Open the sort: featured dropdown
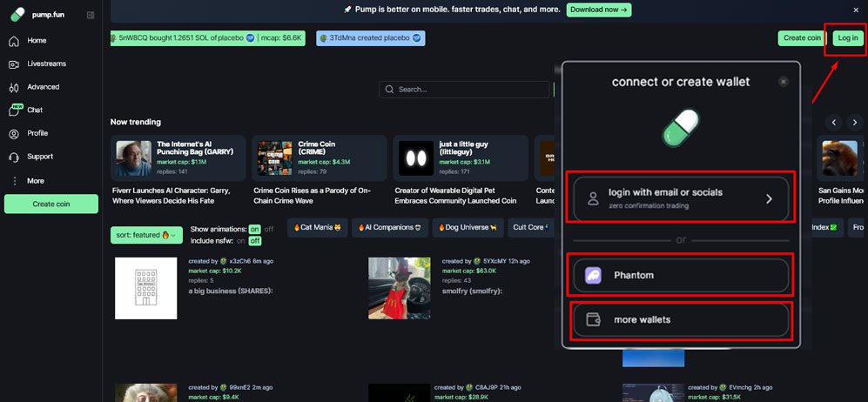The width and height of the screenshot is (868, 402). click(x=146, y=235)
